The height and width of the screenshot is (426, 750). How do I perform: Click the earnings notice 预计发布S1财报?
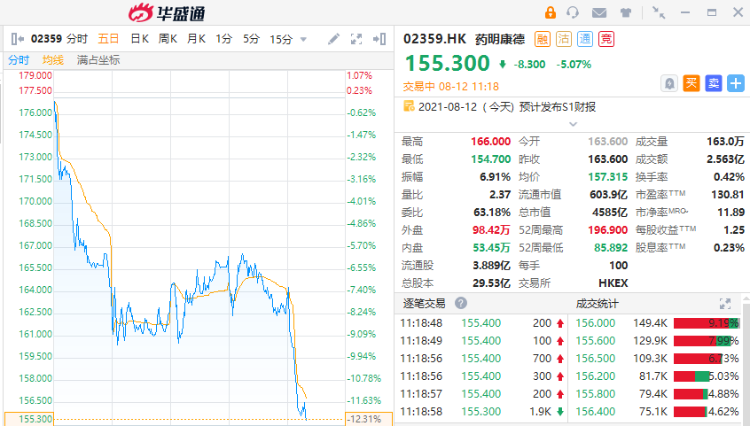click(x=557, y=107)
